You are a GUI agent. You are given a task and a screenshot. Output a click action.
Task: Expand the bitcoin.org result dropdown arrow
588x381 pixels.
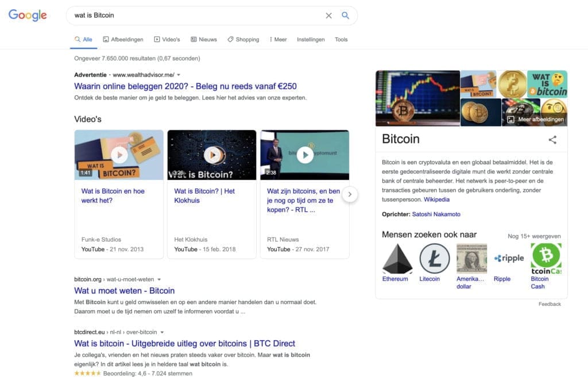[x=160, y=279]
